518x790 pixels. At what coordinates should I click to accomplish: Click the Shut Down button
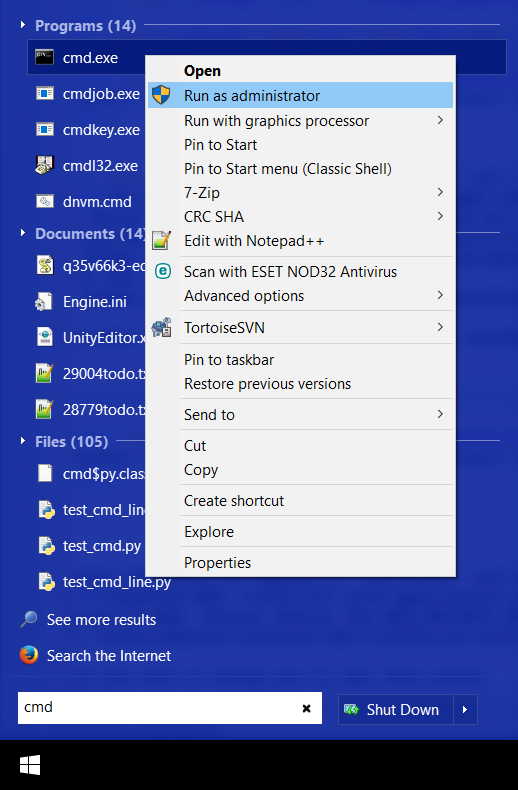(x=396, y=709)
